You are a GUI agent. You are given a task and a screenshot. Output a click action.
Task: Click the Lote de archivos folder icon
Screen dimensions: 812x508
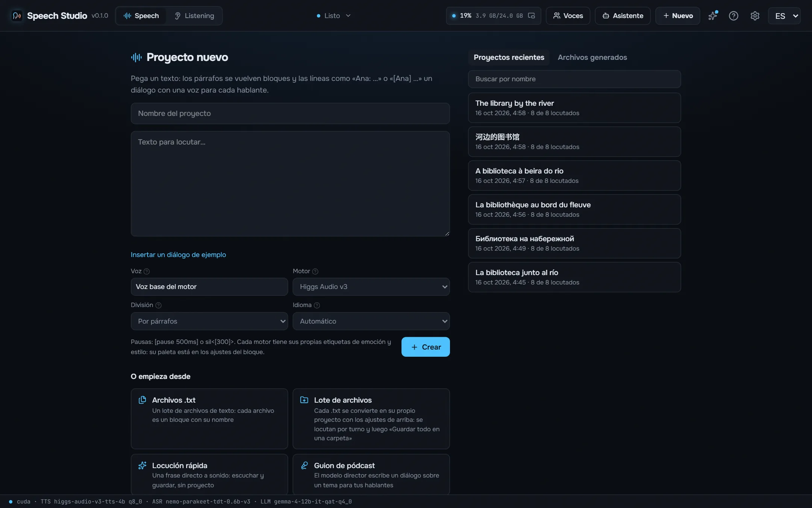[x=304, y=400]
